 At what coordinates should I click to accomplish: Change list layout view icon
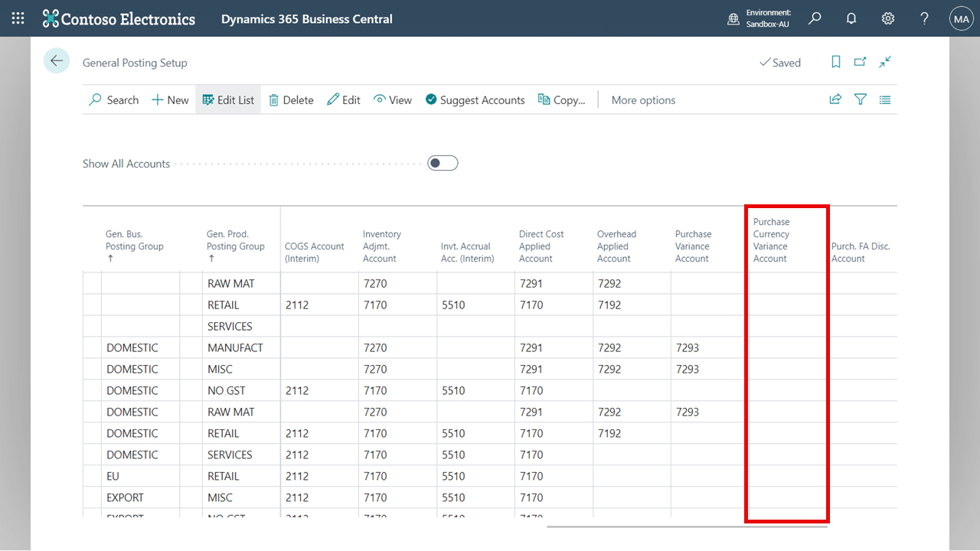(885, 99)
